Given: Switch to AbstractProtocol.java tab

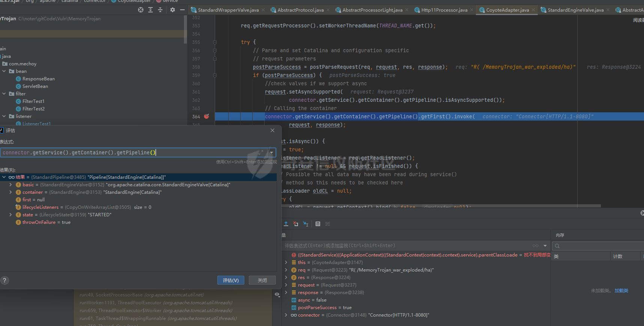Looking at the screenshot, I should [x=301, y=10].
